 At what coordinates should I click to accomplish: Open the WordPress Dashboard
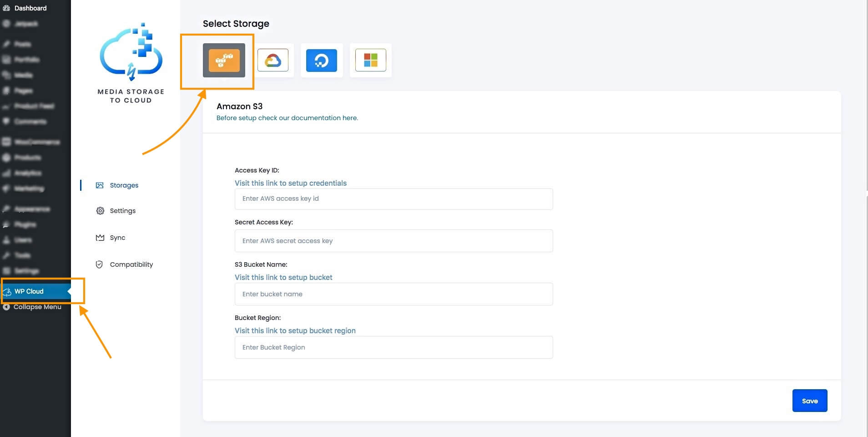30,8
